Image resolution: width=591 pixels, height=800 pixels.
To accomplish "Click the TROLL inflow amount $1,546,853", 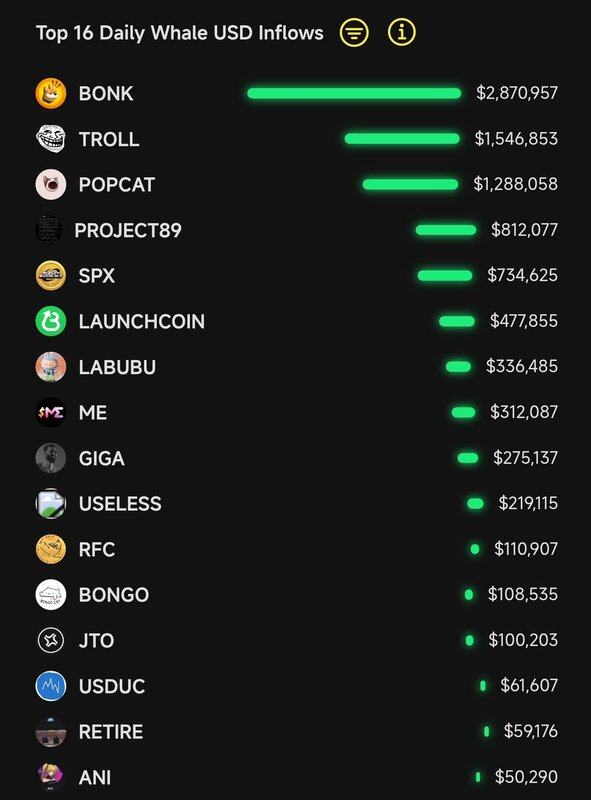I will 516,138.
